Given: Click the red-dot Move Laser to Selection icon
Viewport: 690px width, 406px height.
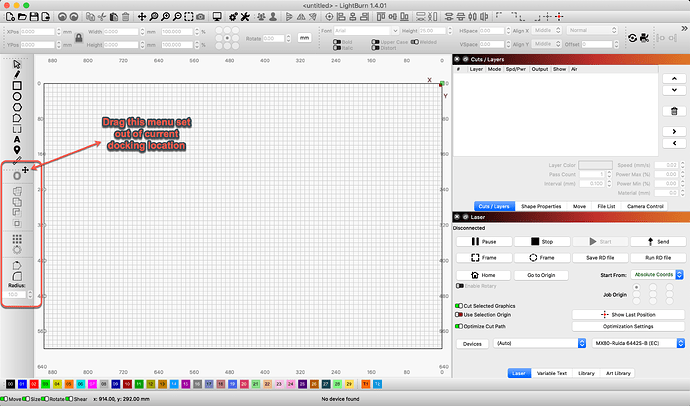Looking at the screenshot, I should point(559,17).
